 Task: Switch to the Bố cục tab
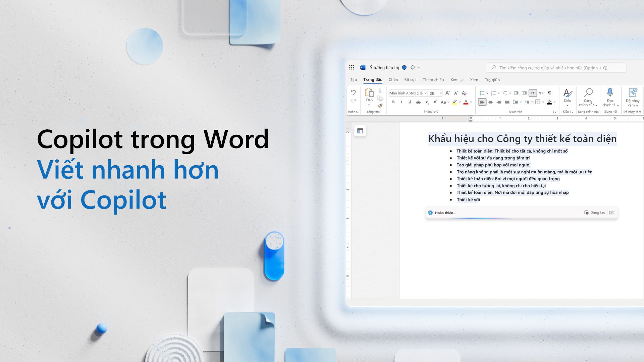[x=410, y=80]
